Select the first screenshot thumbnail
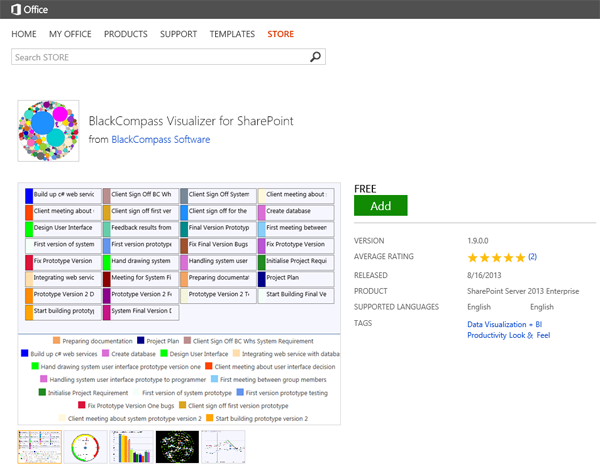 tap(38, 448)
